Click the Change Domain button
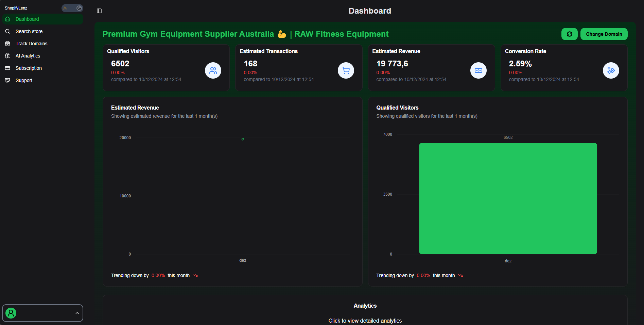The height and width of the screenshot is (325, 644). click(604, 34)
